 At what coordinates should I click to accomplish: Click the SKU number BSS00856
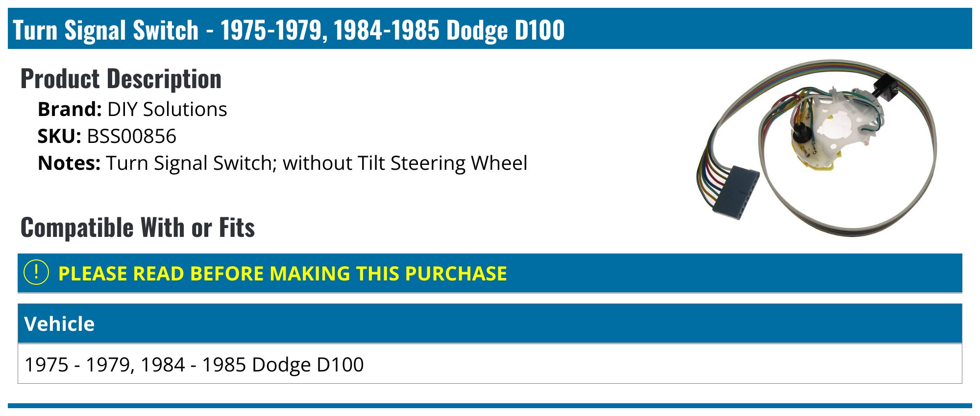click(131, 136)
